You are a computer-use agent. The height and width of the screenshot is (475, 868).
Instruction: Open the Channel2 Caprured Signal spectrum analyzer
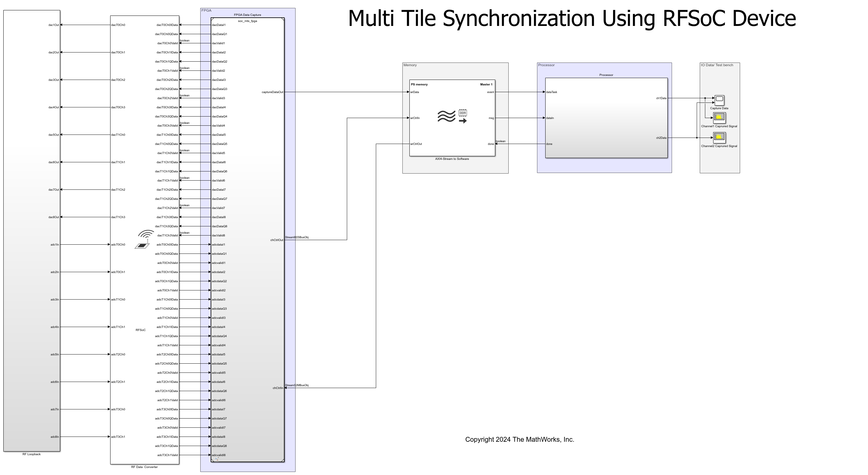pyautogui.click(x=719, y=137)
